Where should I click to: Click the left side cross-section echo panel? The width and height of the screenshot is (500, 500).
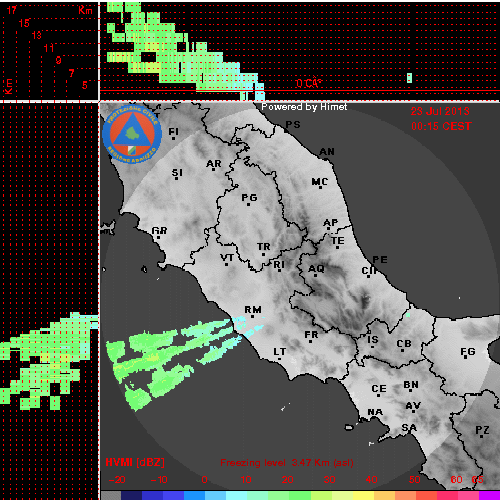[x=48, y=362]
